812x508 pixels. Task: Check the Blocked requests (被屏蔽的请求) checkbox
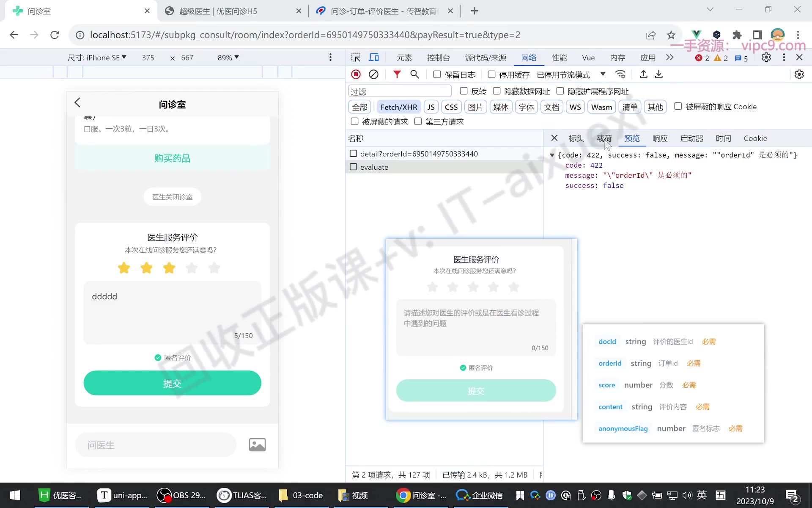[x=354, y=121]
